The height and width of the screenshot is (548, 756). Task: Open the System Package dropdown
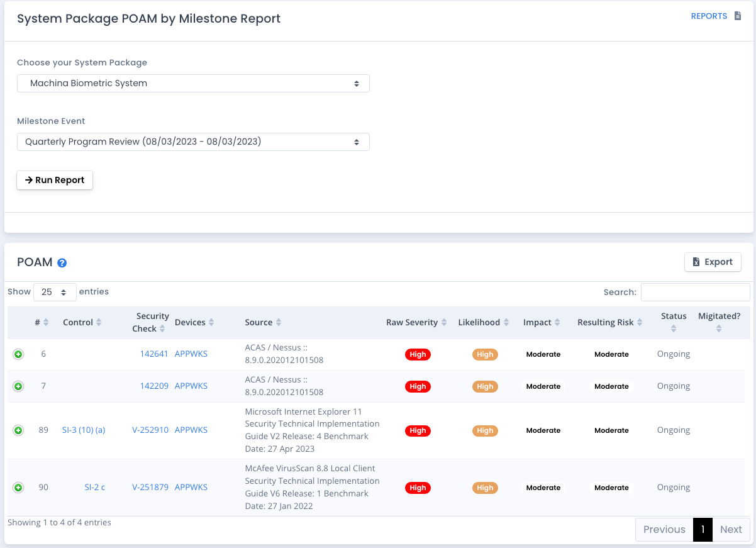coord(193,83)
